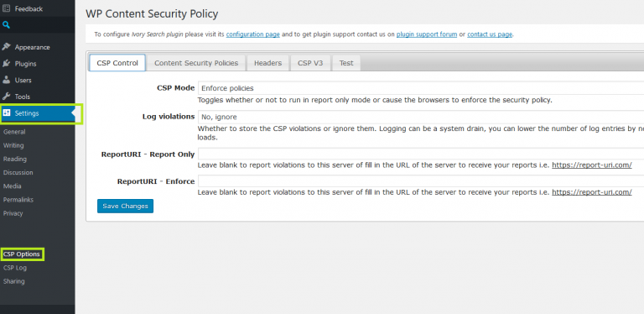
Task: Click the Plugins plug icon
Action: 6,63
